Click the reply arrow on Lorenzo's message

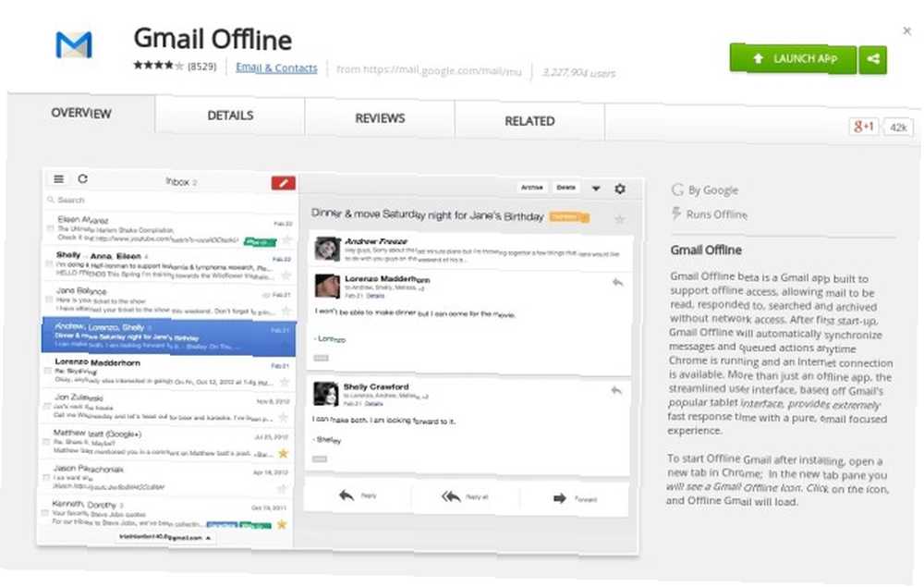tap(617, 282)
